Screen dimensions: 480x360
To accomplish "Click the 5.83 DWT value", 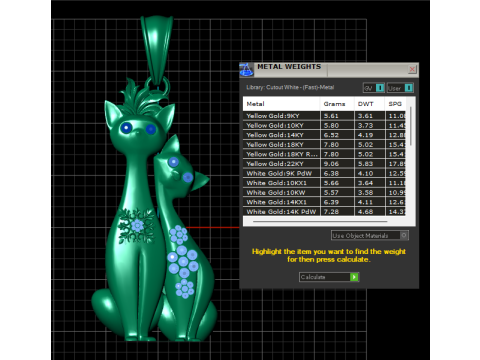I will click(365, 164).
